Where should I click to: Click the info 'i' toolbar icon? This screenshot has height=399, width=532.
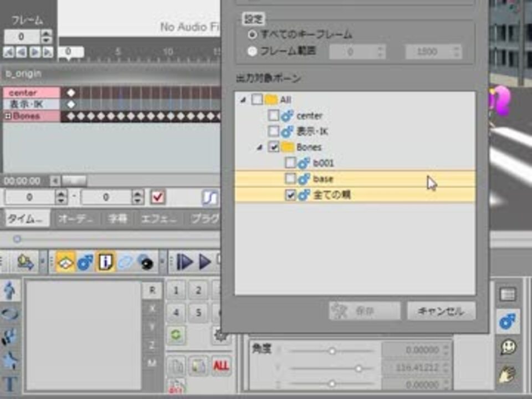click(105, 262)
